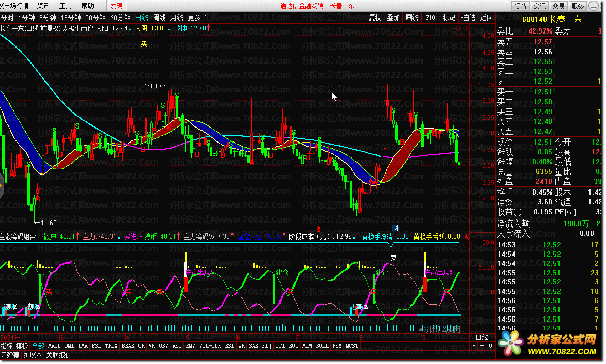Click the 复权 toolbar button

pos(375,18)
